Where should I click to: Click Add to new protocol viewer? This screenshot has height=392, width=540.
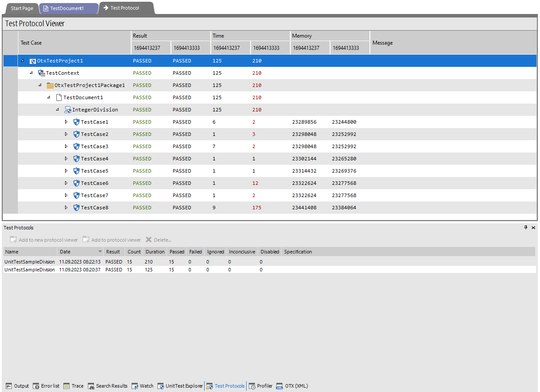click(44, 240)
